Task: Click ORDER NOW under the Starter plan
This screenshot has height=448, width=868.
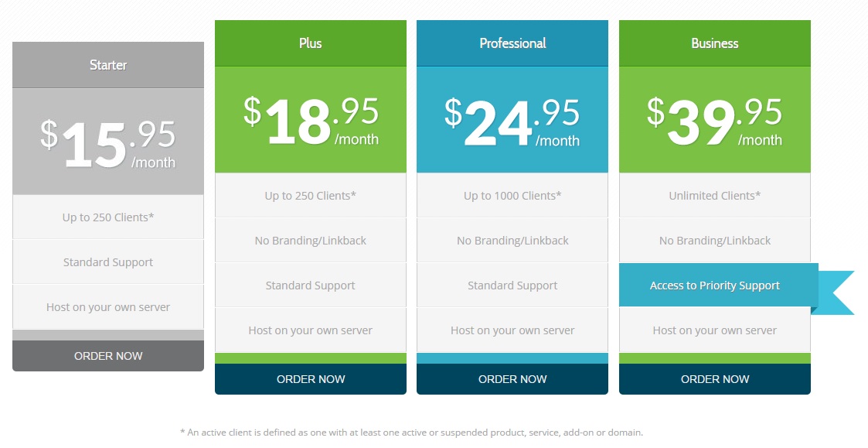Action: pos(108,356)
